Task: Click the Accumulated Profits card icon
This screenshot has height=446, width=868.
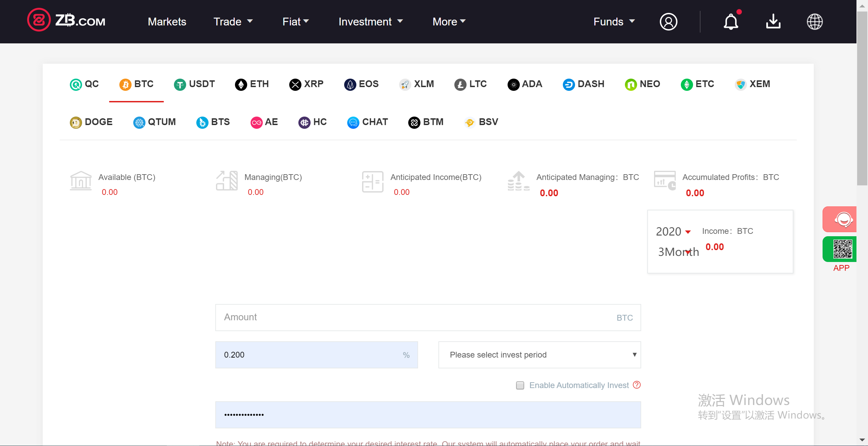Action: point(665,181)
